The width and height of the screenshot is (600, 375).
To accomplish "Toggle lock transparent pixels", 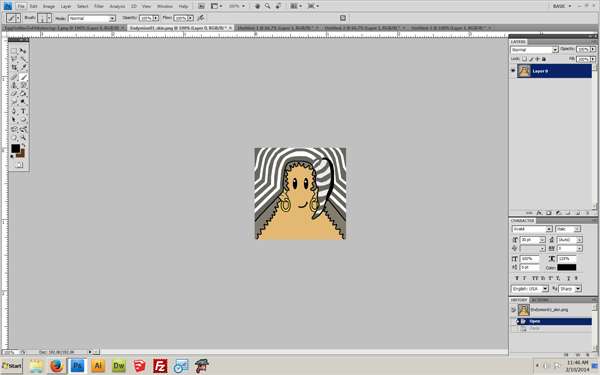I will 525,59.
